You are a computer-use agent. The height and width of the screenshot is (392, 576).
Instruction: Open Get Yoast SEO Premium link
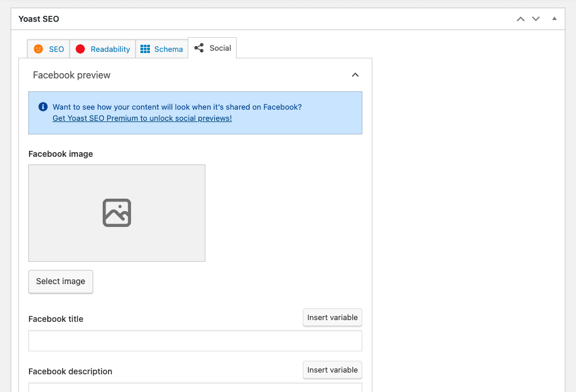coord(142,118)
